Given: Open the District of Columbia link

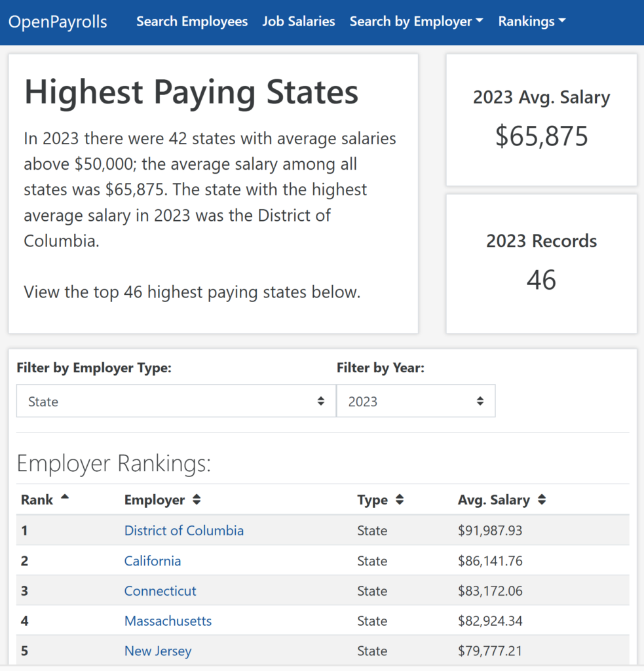Looking at the screenshot, I should pyautogui.click(x=183, y=531).
